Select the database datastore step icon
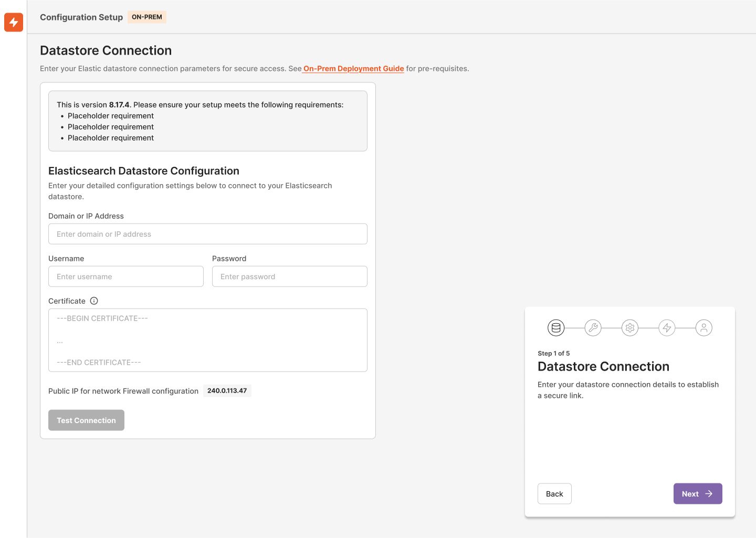This screenshot has width=756, height=538. pyautogui.click(x=556, y=328)
